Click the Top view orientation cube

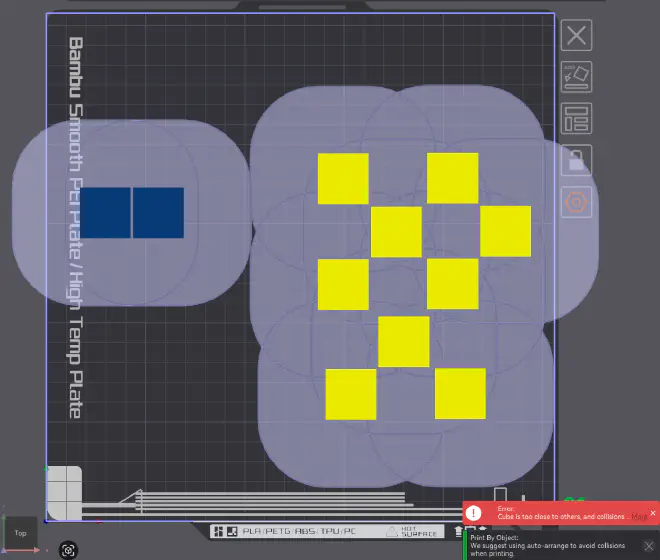tap(20, 533)
